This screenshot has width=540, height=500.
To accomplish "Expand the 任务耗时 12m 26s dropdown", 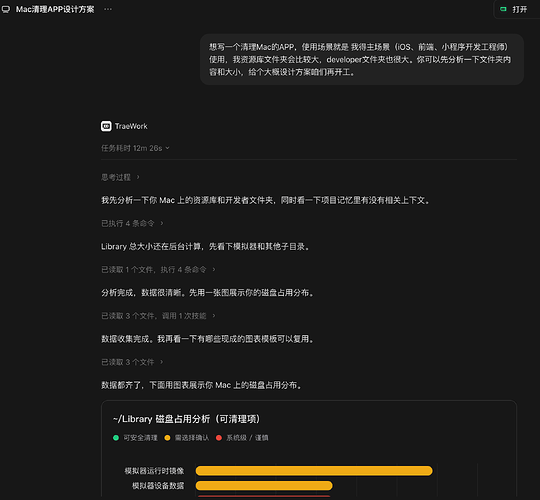I will pyautogui.click(x=135, y=148).
